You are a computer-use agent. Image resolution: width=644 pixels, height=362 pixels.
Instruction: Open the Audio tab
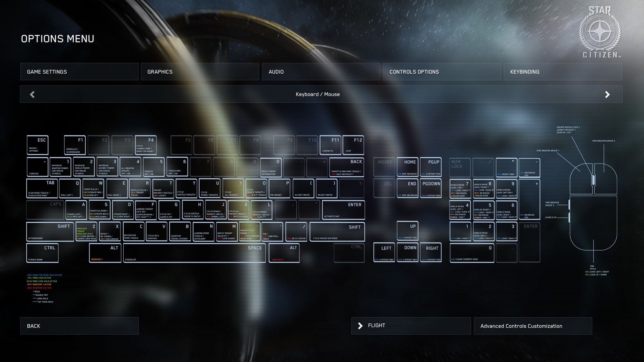pyautogui.click(x=321, y=71)
